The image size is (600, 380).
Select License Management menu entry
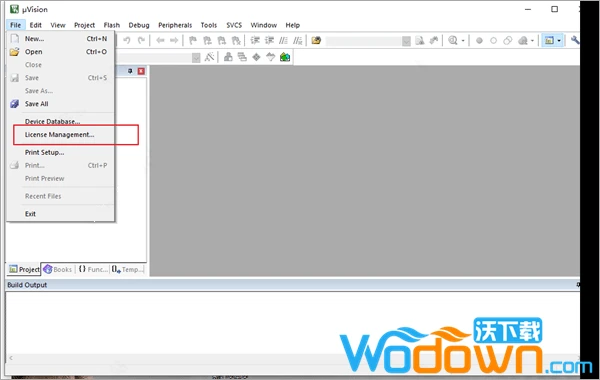coord(60,135)
